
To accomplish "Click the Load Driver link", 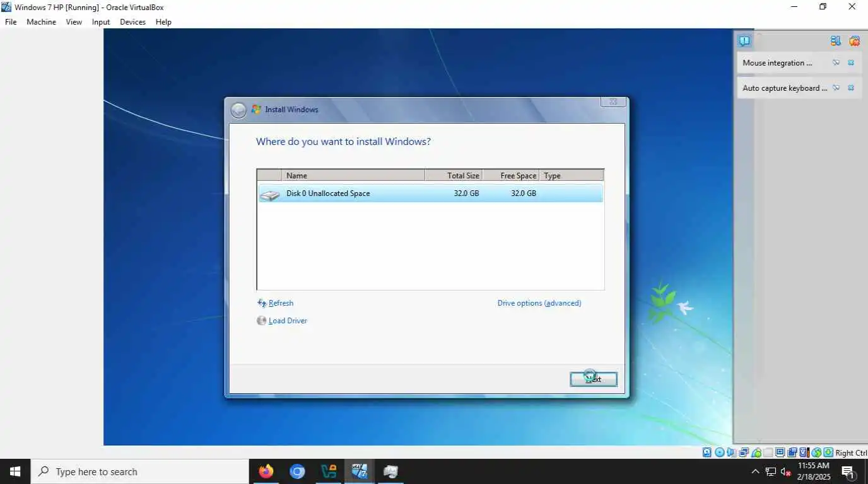I will click(x=288, y=321).
